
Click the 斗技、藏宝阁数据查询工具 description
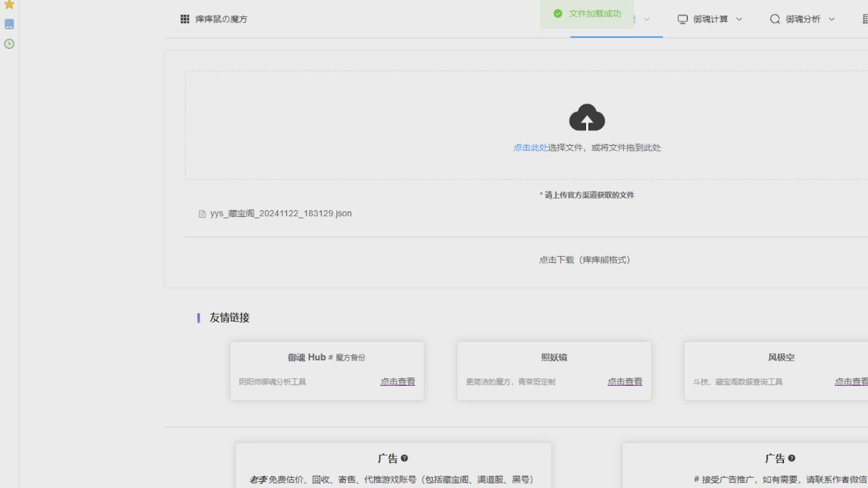click(x=738, y=382)
